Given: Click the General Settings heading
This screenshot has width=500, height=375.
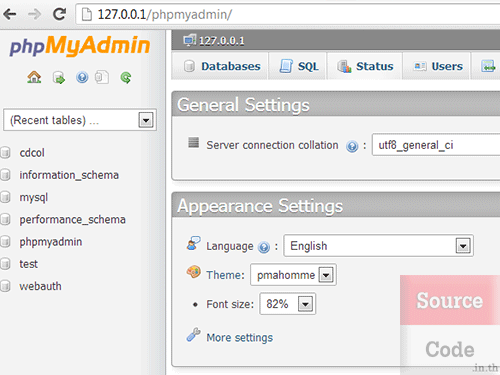Looking at the screenshot, I should point(243,105).
